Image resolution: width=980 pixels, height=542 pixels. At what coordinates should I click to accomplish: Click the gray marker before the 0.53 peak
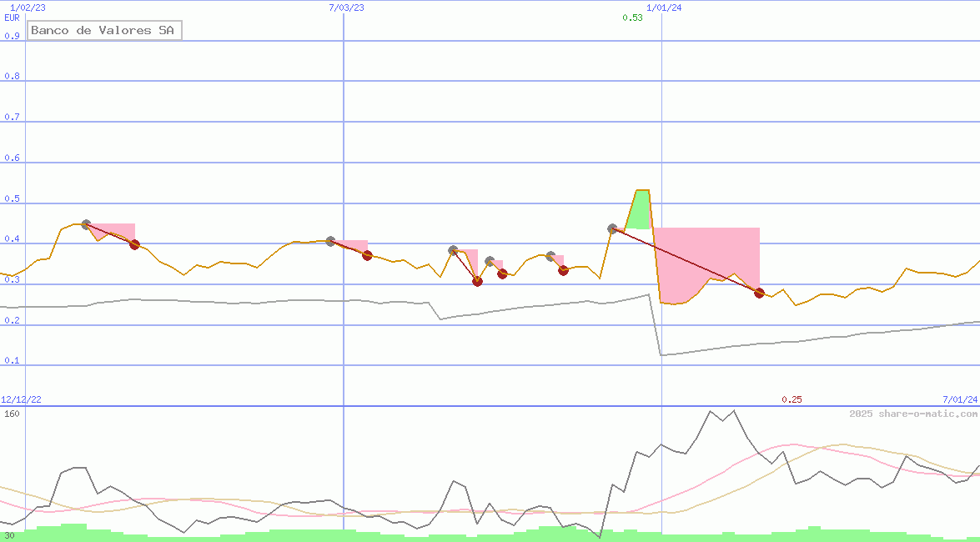coord(613,228)
